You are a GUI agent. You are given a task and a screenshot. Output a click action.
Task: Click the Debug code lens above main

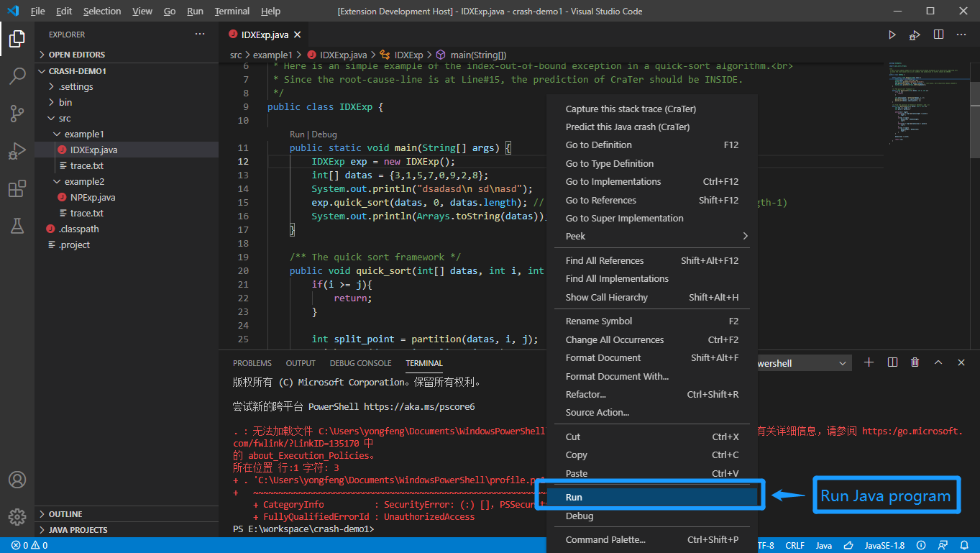(324, 134)
